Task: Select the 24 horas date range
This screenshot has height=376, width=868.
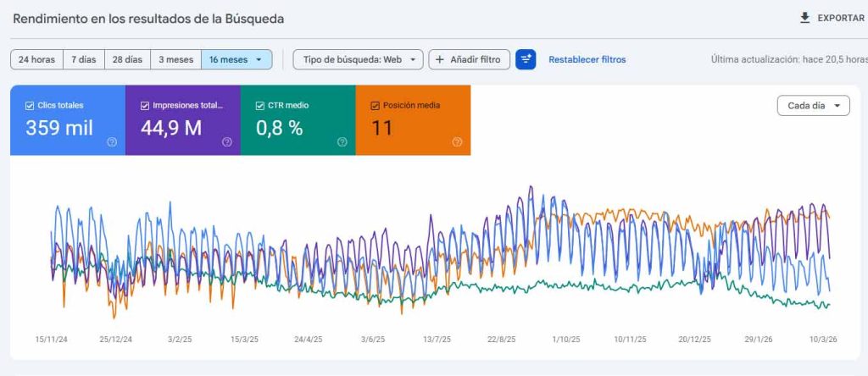Action: 36,59
